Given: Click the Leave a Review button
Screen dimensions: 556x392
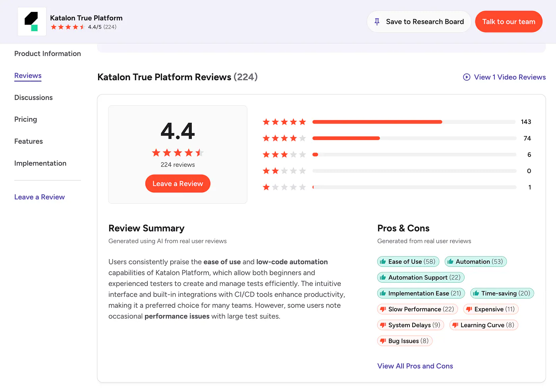Looking at the screenshot, I should (x=178, y=183).
